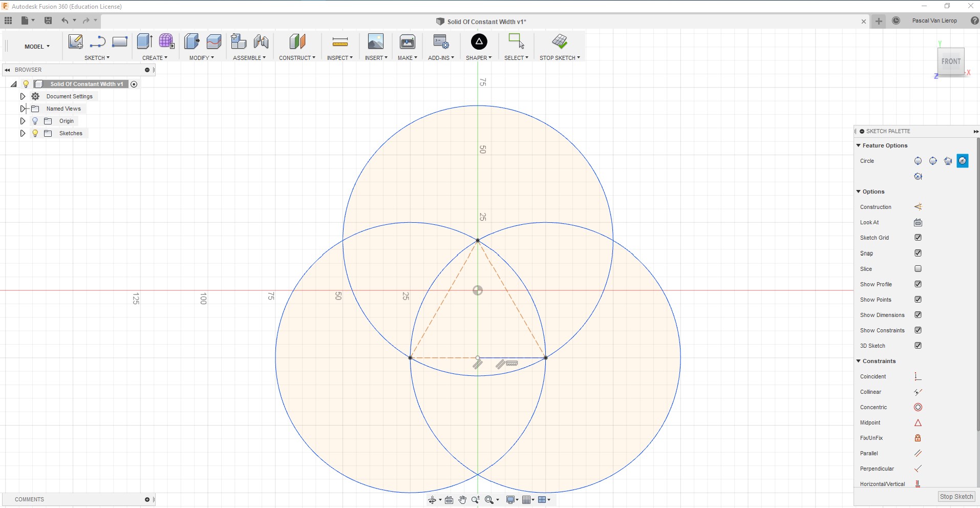Uncheck the Show Points checkbox
The image size is (980, 508).
(x=918, y=299)
